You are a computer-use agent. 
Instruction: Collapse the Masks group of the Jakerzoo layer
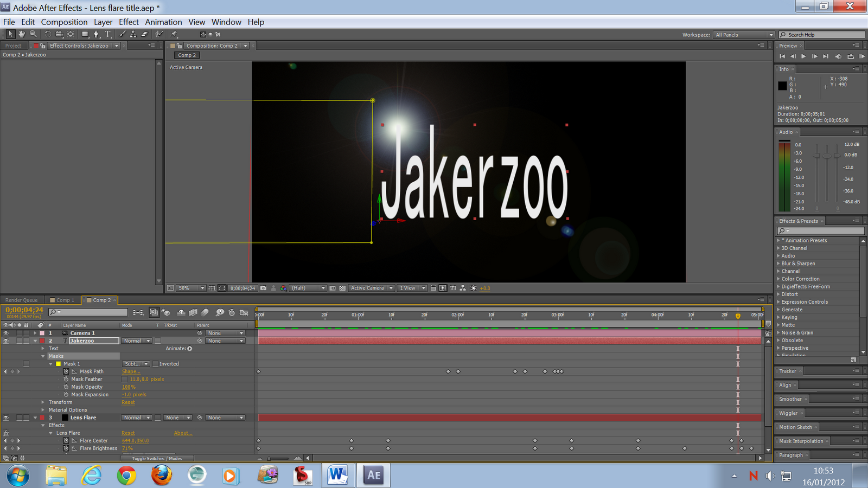(43, 356)
